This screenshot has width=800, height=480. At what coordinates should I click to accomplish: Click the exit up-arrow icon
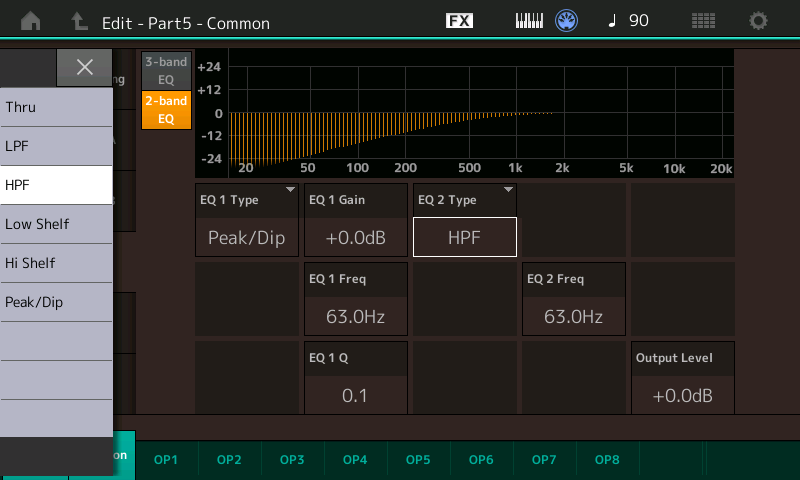click(x=80, y=21)
